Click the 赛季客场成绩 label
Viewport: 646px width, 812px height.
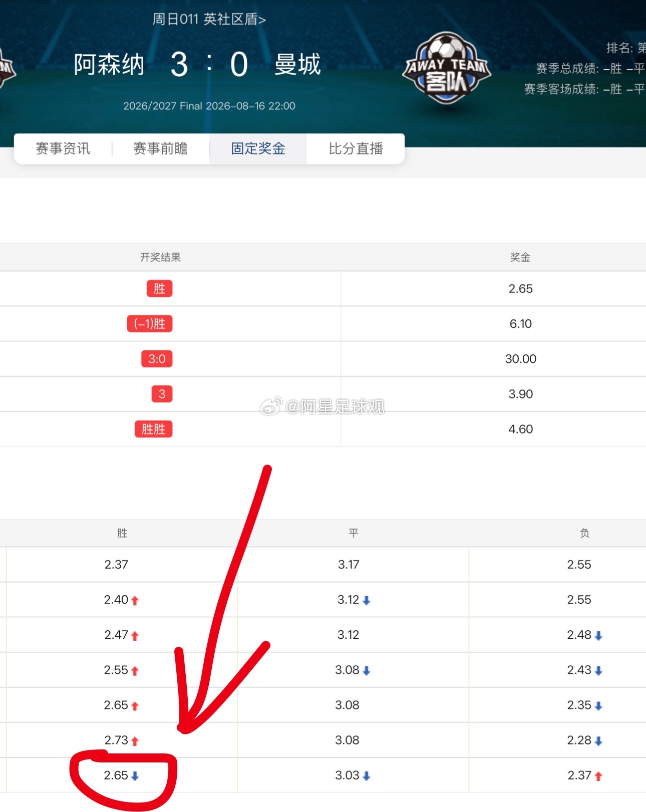point(561,89)
